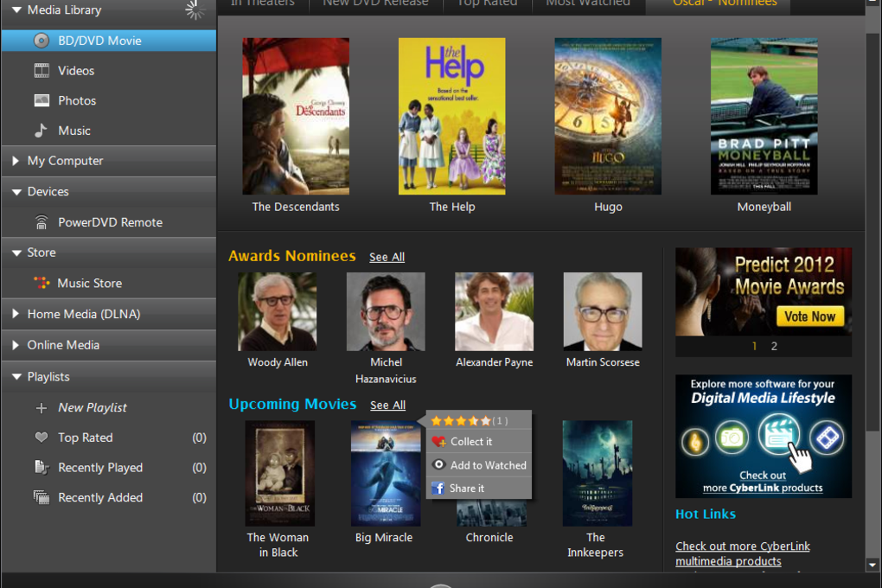The image size is (882, 588).
Task: Click the Photos picture icon
Action: (42, 100)
